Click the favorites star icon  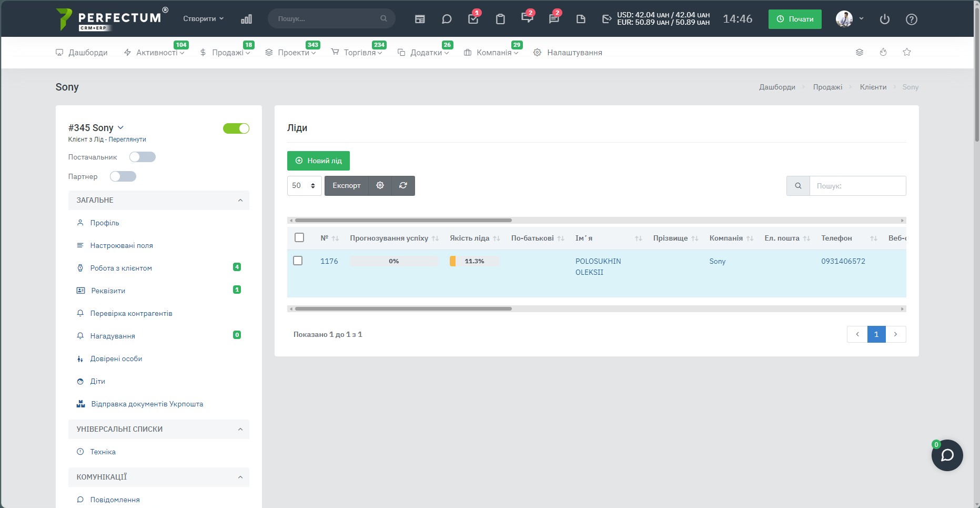[907, 52]
